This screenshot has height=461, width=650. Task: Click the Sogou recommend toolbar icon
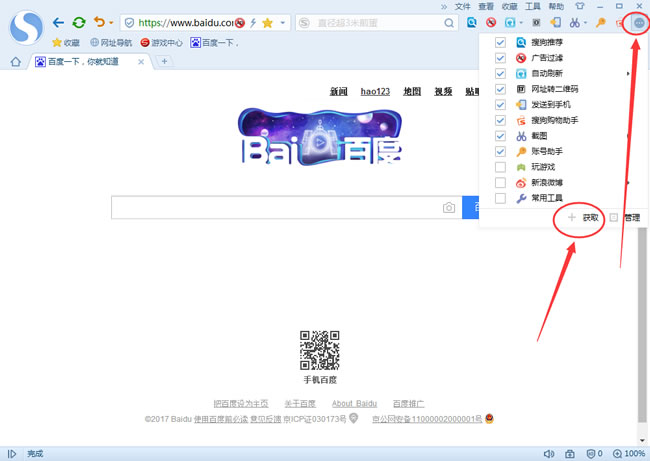pyautogui.click(x=471, y=22)
